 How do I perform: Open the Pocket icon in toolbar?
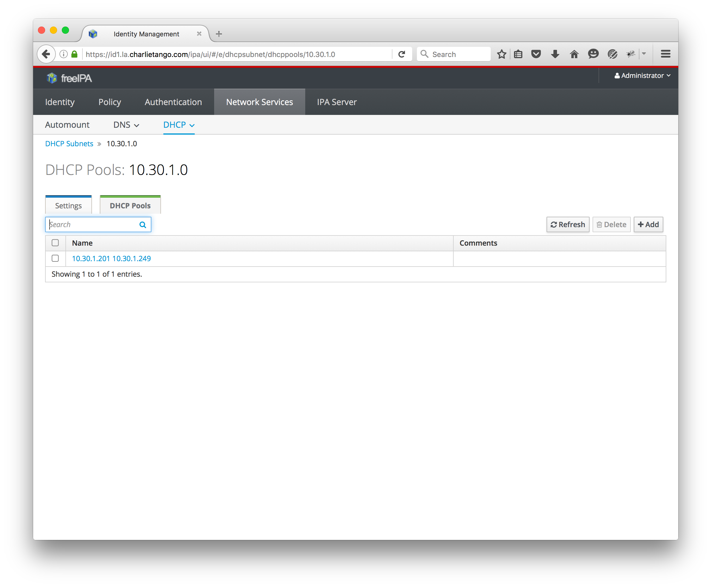(x=535, y=54)
